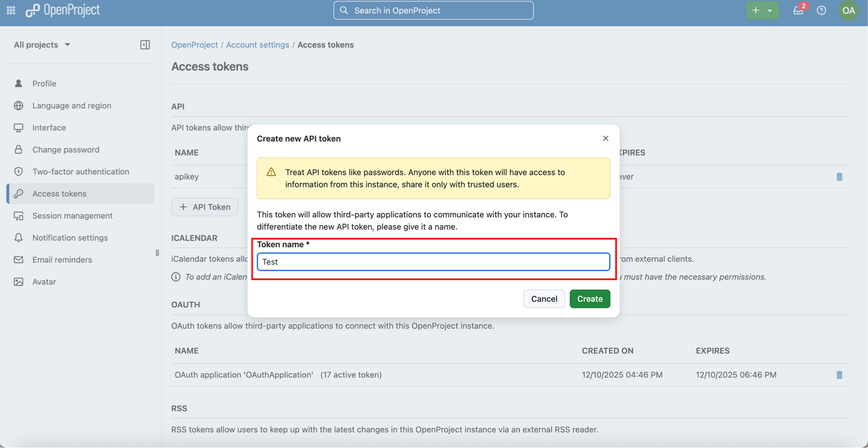Collapse sidebar with panel toggle icon
The image size is (868, 448).
pyautogui.click(x=145, y=45)
